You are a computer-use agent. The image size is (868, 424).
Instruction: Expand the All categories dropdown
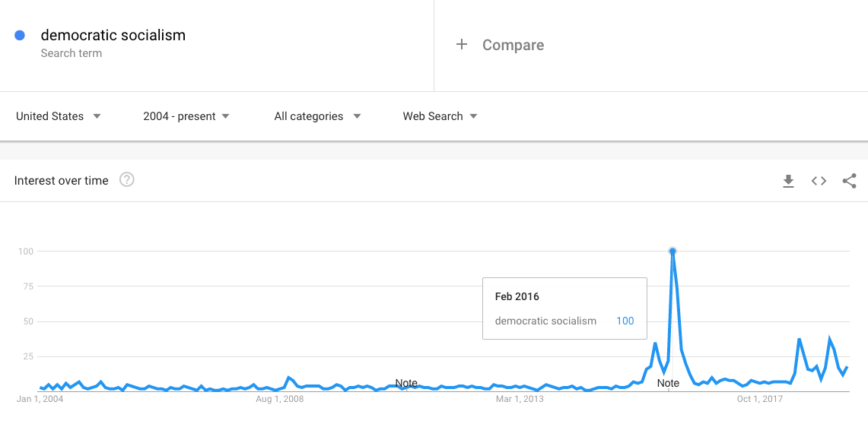click(317, 116)
